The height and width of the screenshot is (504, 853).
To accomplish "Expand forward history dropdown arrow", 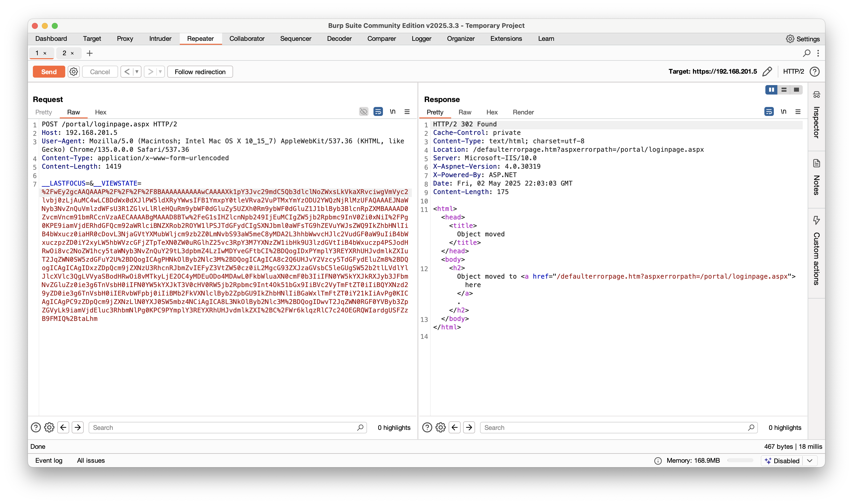I will (x=160, y=72).
